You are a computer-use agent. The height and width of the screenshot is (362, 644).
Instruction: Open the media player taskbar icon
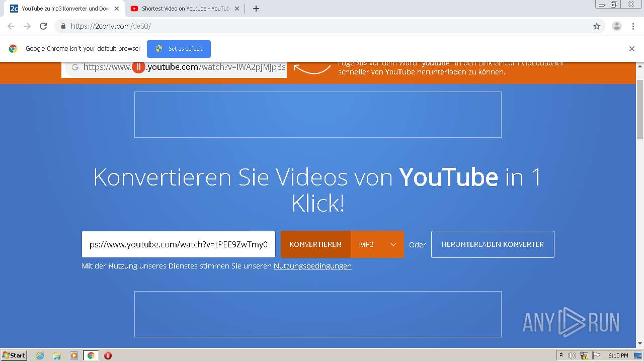pyautogui.click(x=74, y=355)
